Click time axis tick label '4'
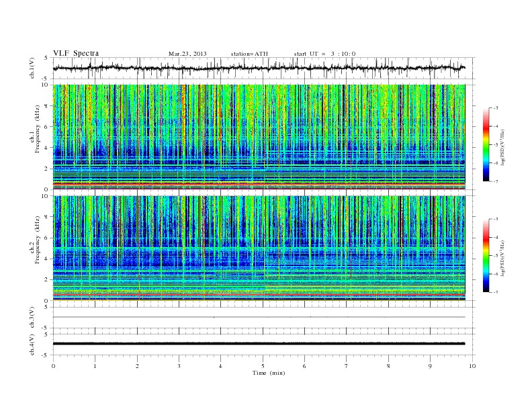This screenshot has height=411, width=532. click(x=220, y=366)
